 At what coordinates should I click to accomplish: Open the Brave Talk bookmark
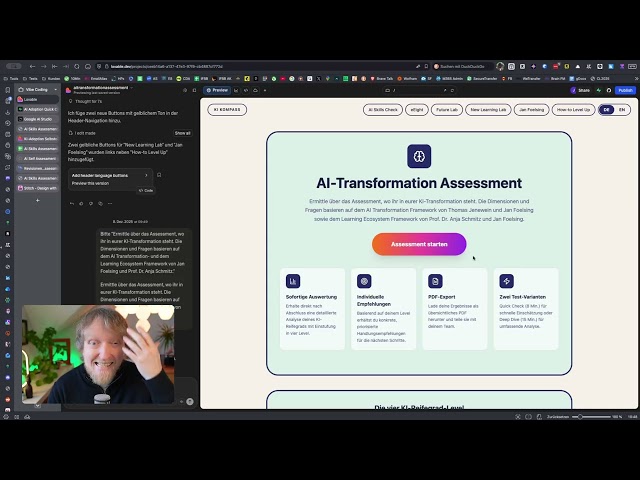coord(382,78)
